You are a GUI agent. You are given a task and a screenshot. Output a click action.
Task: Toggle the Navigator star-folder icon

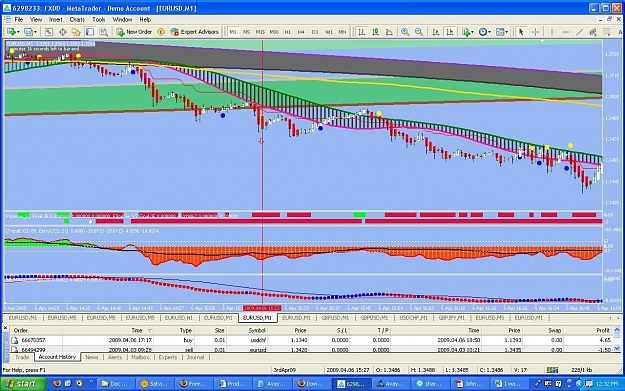(76, 32)
